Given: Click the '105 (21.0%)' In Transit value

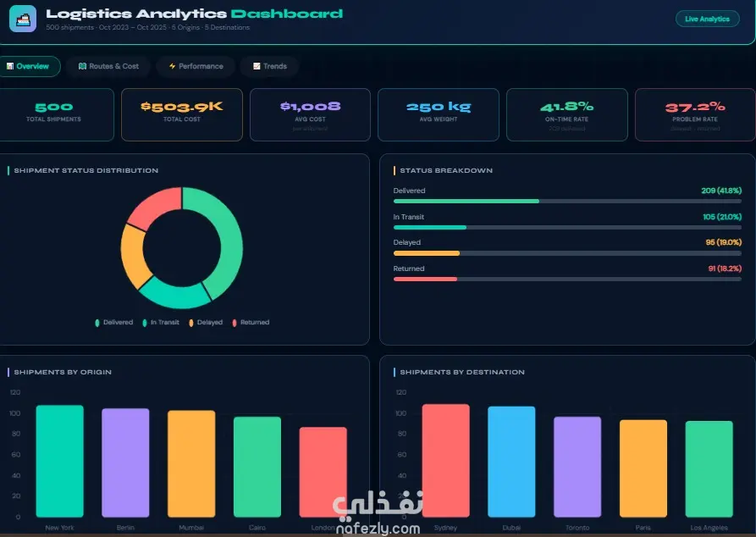Looking at the screenshot, I should pos(722,217).
